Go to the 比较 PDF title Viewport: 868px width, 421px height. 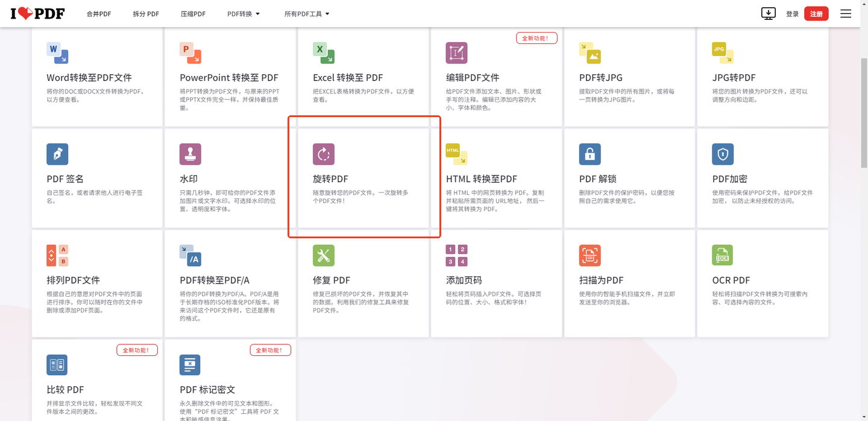click(x=65, y=390)
